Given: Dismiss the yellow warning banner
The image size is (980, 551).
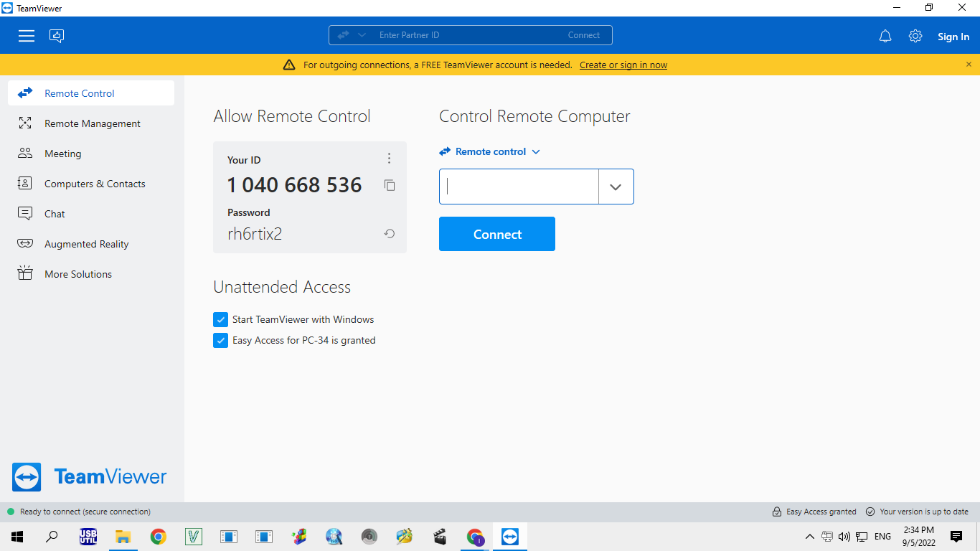Looking at the screenshot, I should tap(969, 65).
